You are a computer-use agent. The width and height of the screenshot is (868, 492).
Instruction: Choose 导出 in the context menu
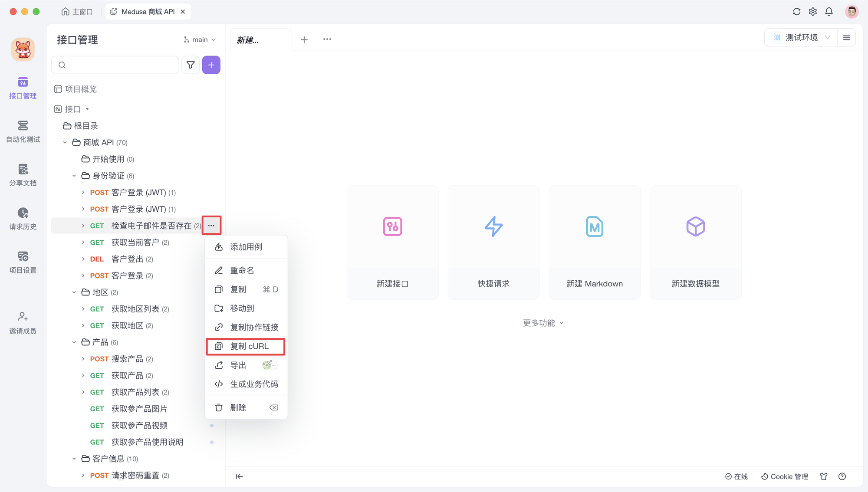pyautogui.click(x=246, y=365)
